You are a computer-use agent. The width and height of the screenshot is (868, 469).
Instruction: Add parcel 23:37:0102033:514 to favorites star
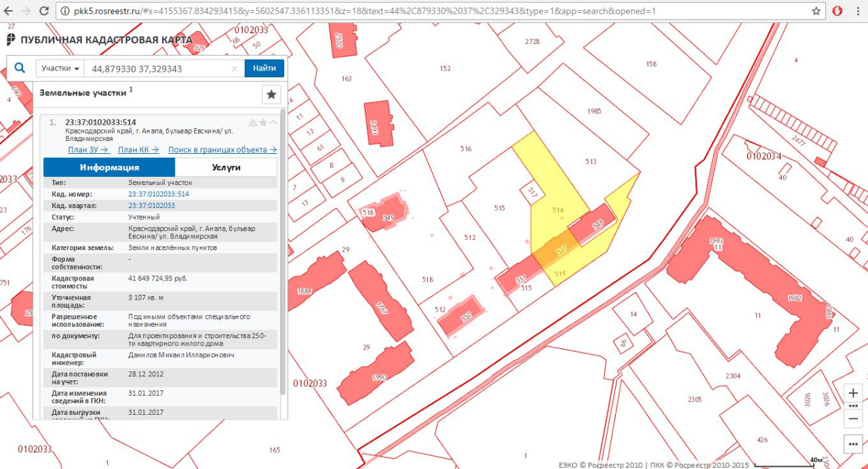click(x=262, y=123)
